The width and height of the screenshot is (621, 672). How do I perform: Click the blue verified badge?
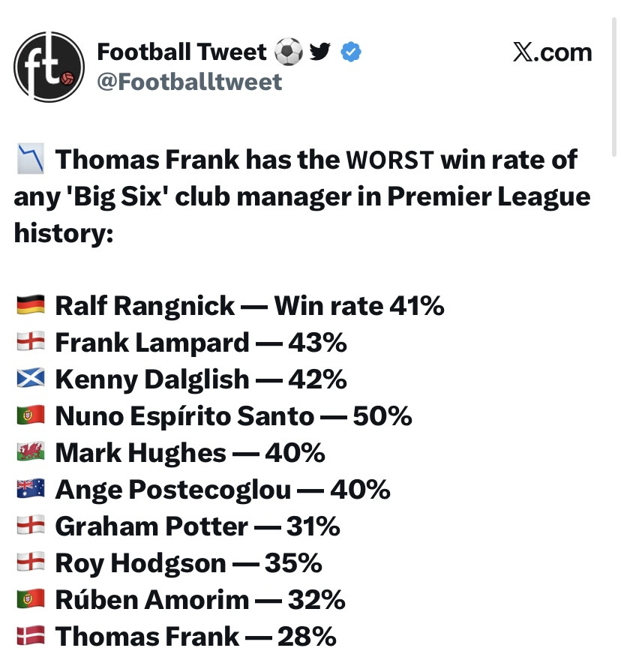point(350,52)
